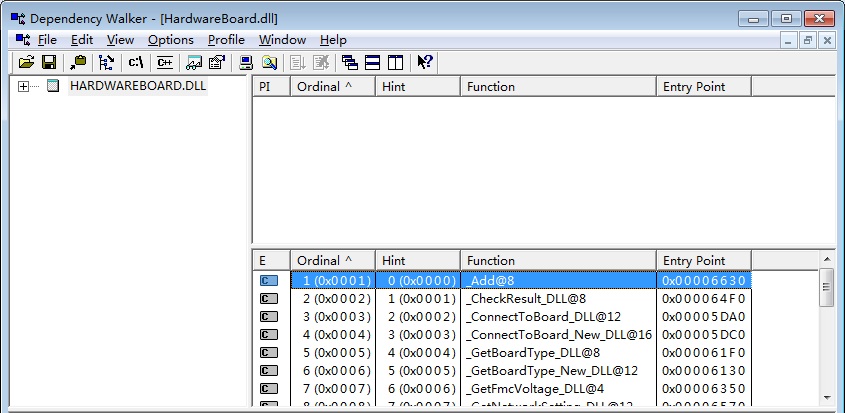845x413 pixels.
Task: Click the Stop Profiling toolbar icon
Action: (321, 63)
